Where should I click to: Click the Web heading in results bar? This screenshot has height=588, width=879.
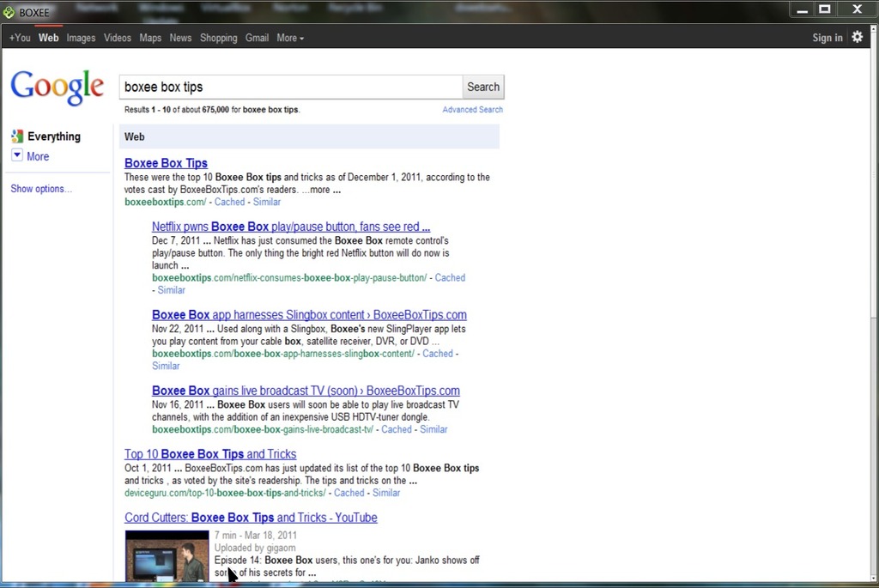[135, 136]
